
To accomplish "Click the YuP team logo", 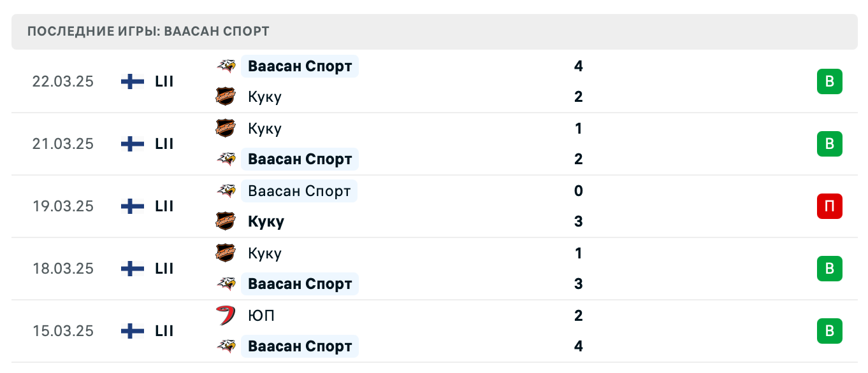I will [226, 316].
